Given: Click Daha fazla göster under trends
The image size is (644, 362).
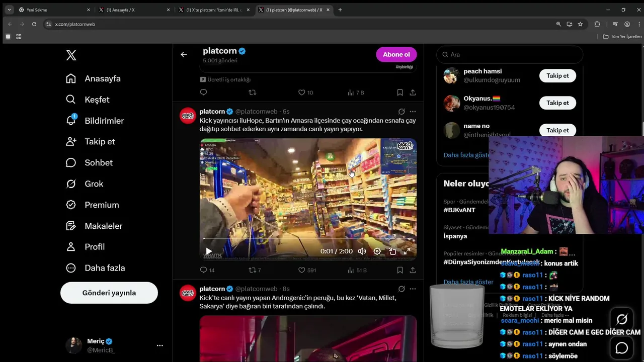Looking at the screenshot, I should click(x=468, y=282).
